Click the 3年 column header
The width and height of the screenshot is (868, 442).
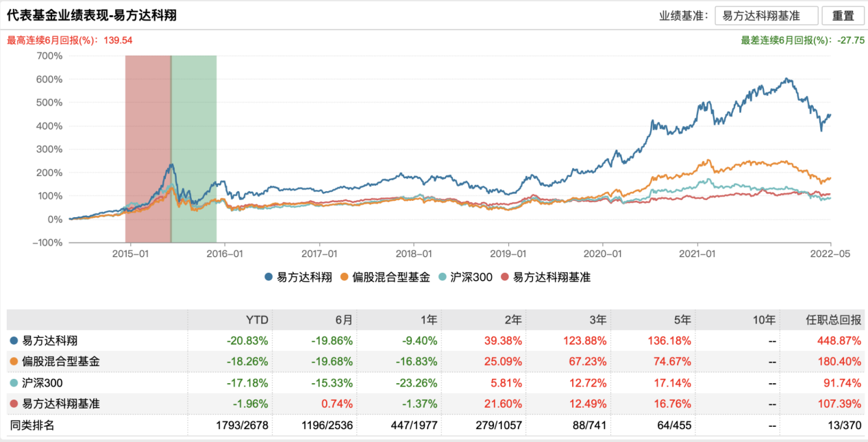click(x=597, y=319)
